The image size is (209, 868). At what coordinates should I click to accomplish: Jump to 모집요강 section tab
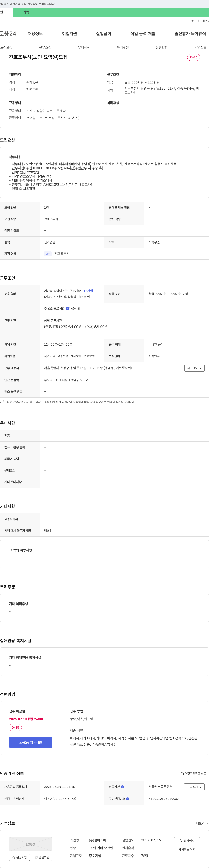(x=6, y=48)
